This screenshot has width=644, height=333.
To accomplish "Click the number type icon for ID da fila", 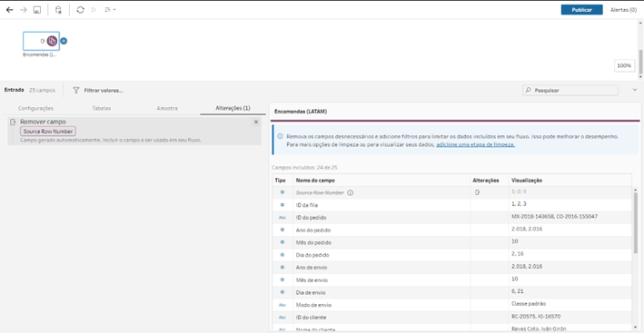I will click(x=282, y=205).
